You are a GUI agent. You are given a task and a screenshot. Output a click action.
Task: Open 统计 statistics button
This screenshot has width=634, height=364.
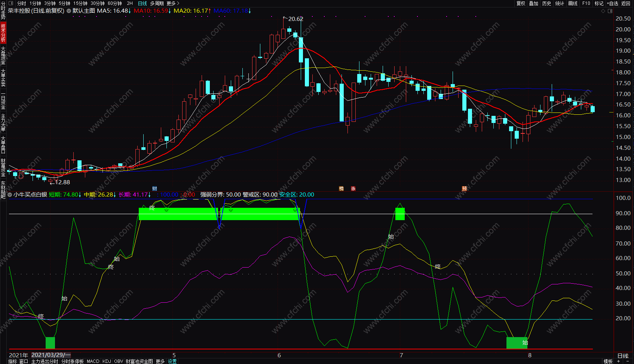tap(560, 3)
